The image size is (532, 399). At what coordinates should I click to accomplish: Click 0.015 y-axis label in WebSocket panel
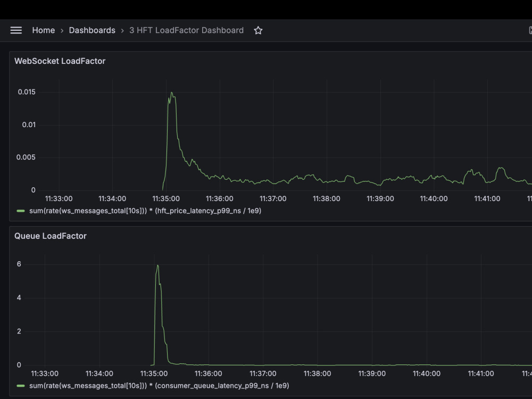tap(27, 92)
